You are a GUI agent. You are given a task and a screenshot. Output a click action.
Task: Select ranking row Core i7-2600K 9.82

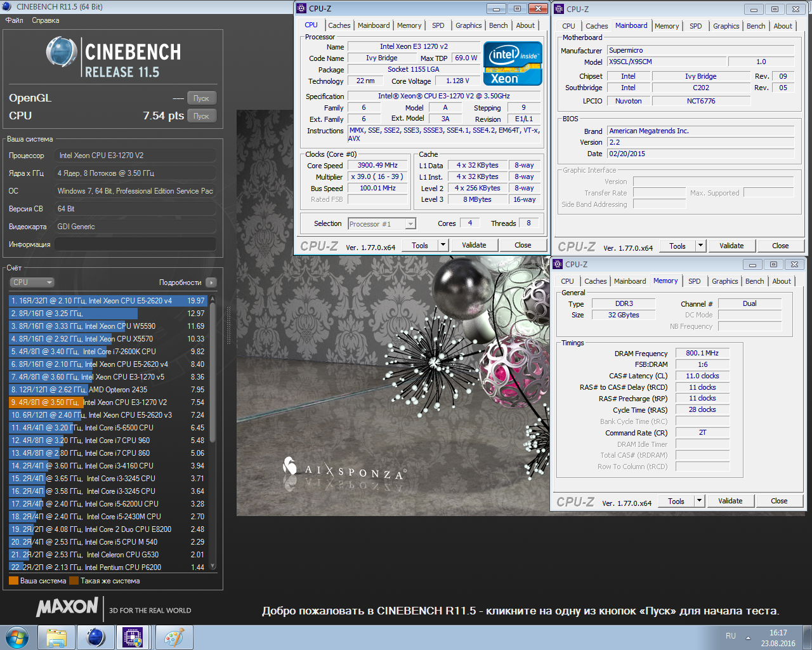tap(108, 352)
